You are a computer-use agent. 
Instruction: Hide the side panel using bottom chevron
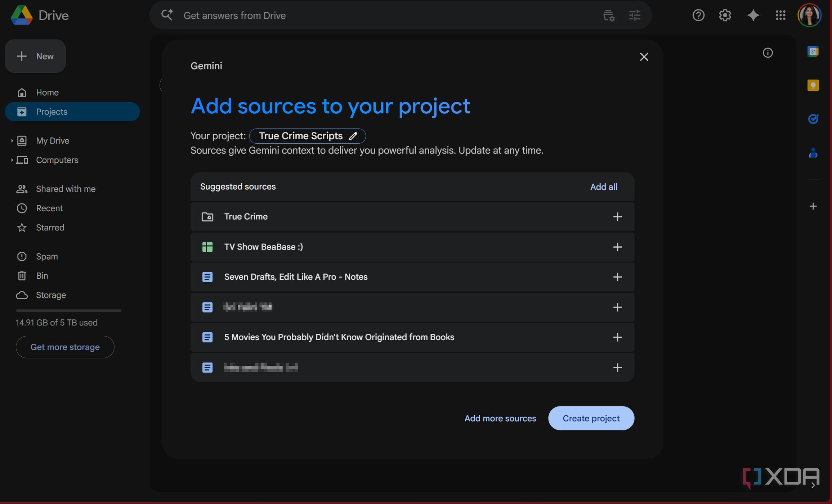point(813,485)
